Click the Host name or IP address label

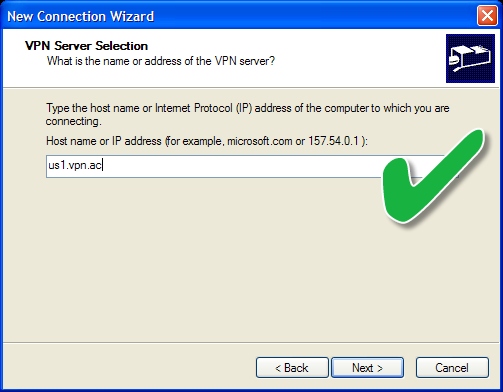104,141
